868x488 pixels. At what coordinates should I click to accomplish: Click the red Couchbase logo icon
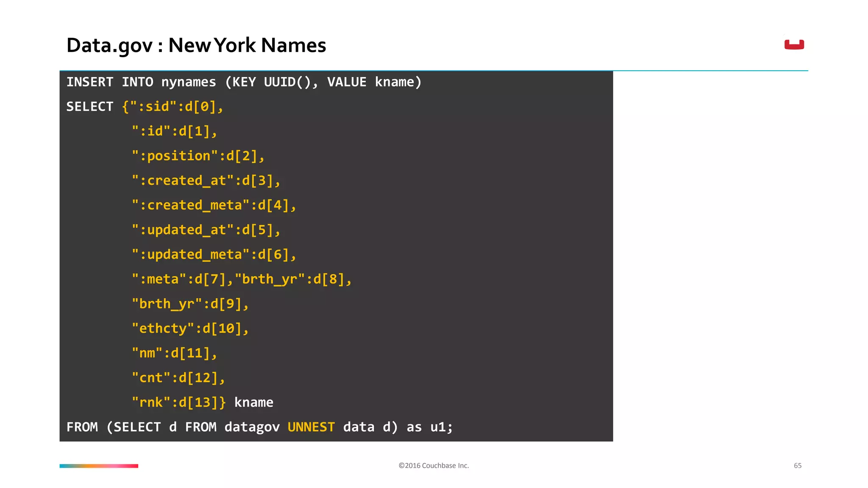pos(794,44)
